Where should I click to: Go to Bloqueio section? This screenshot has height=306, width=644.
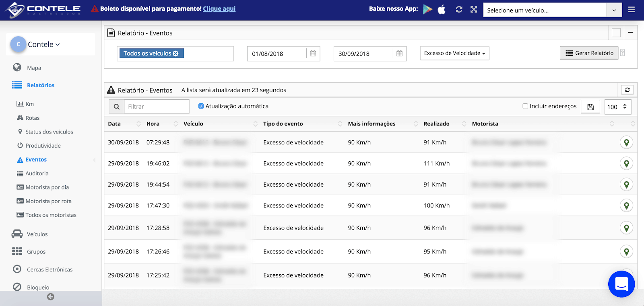38,287
